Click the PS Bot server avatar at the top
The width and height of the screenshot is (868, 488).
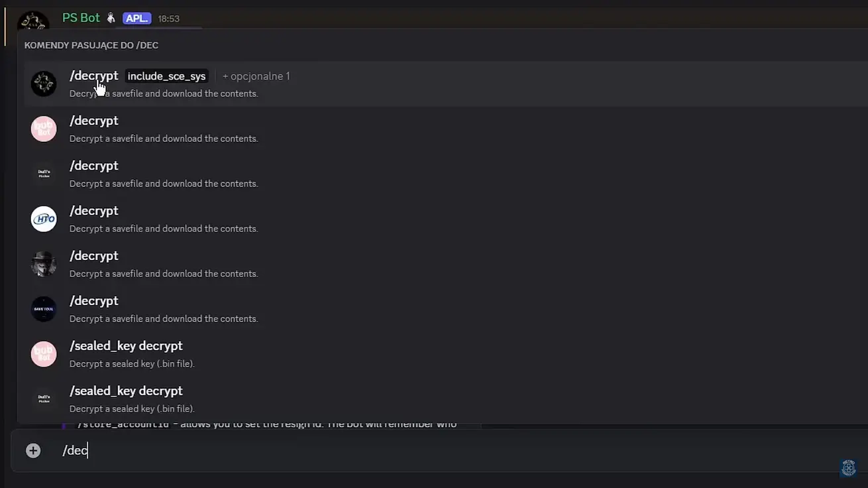(x=33, y=20)
